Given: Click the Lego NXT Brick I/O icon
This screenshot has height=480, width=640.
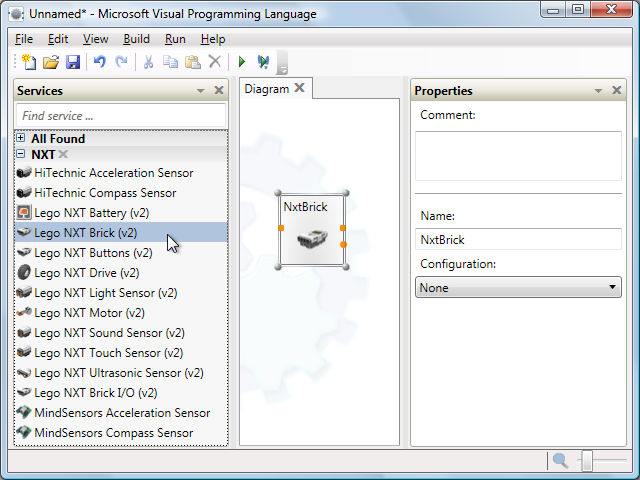Looking at the screenshot, I should (x=24, y=392).
